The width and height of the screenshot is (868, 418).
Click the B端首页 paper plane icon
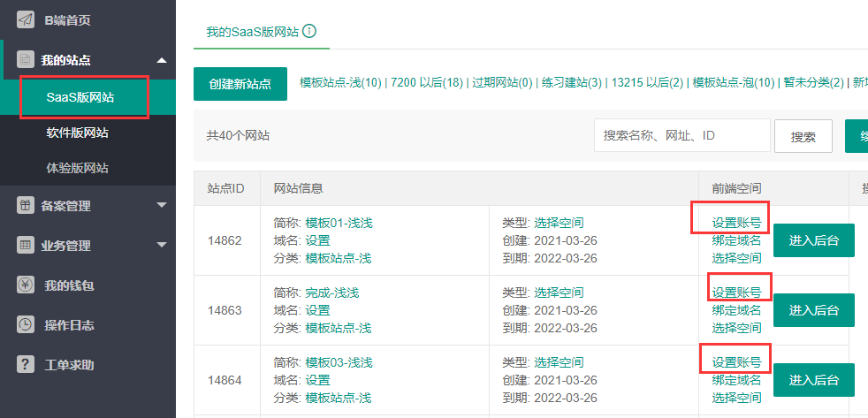26,19
